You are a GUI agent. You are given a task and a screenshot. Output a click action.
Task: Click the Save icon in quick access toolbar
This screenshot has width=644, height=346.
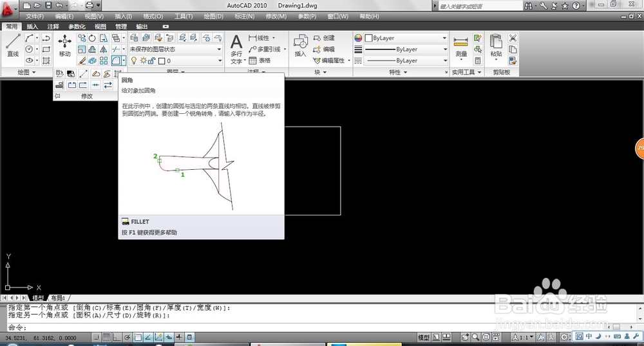coord(48,5)
